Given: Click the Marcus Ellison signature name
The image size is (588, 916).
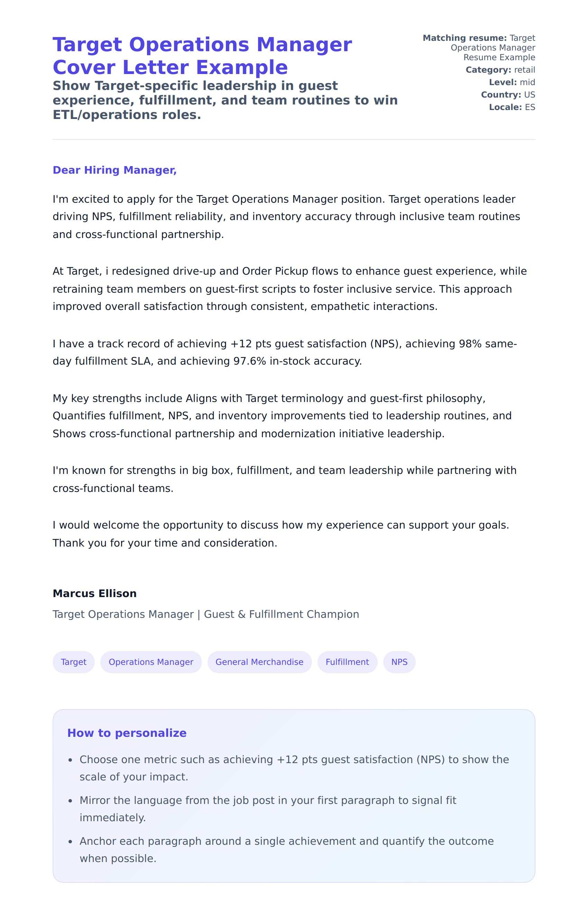Looking at the screenshot, I should pos(94,593).
